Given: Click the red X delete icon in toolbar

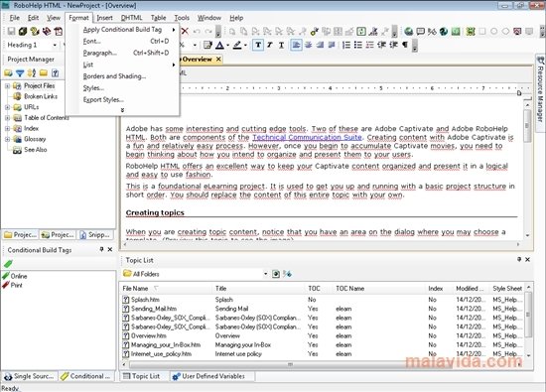Looking at the screenshot, I should tap(185, 32).
